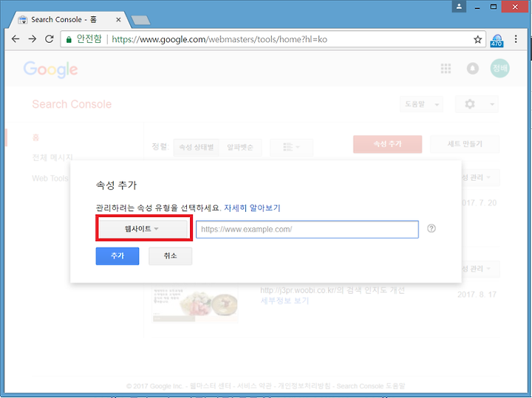Viewport: 532px width, 398px height.
Task: Click the 세트 만들기 button
Action: (x=465, y=144)
